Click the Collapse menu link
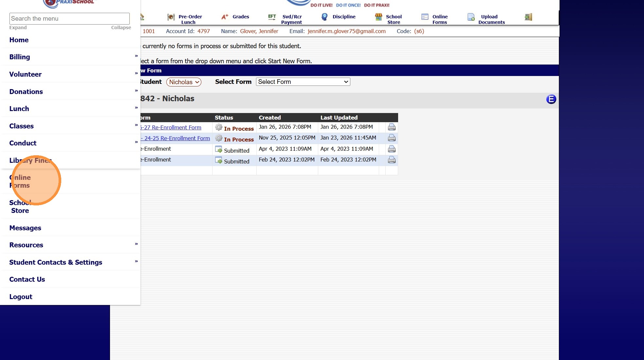 121,28
